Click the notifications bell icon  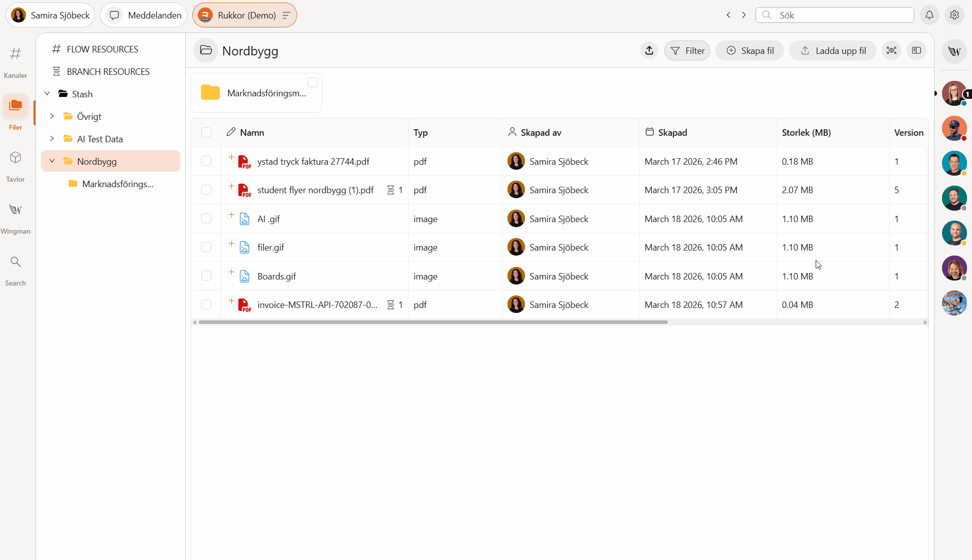click(x=929, y=15)
